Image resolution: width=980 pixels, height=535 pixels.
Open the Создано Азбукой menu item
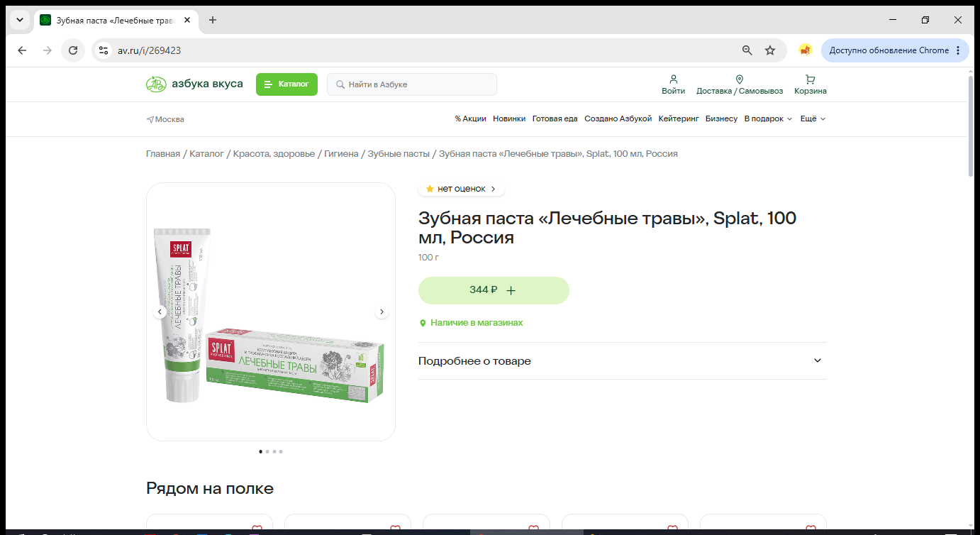point(618,118)
